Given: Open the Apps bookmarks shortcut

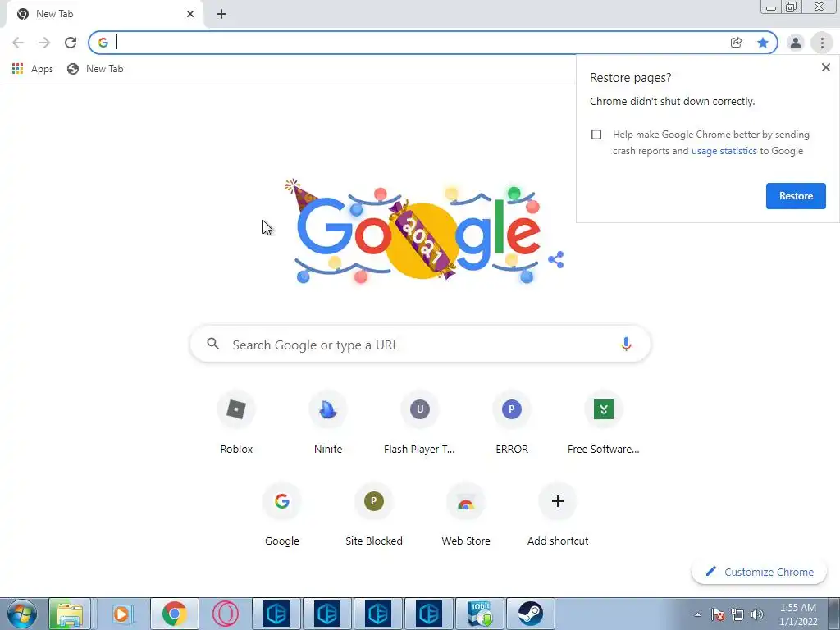Looking at the screenshot, I should [x=32, y=69].
